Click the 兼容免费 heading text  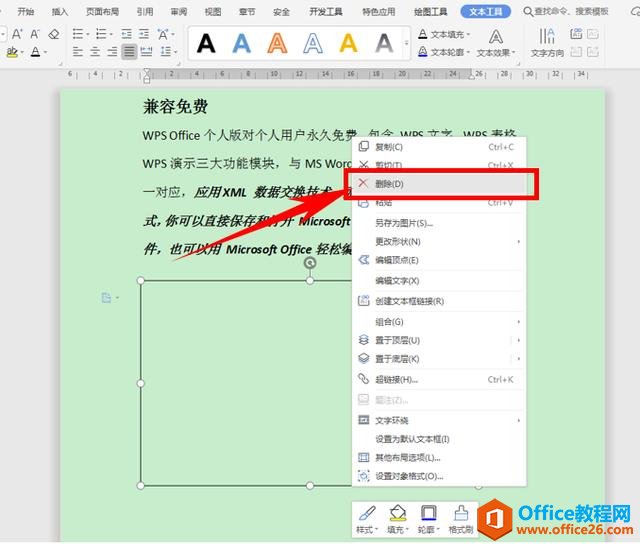pos(176,107)
